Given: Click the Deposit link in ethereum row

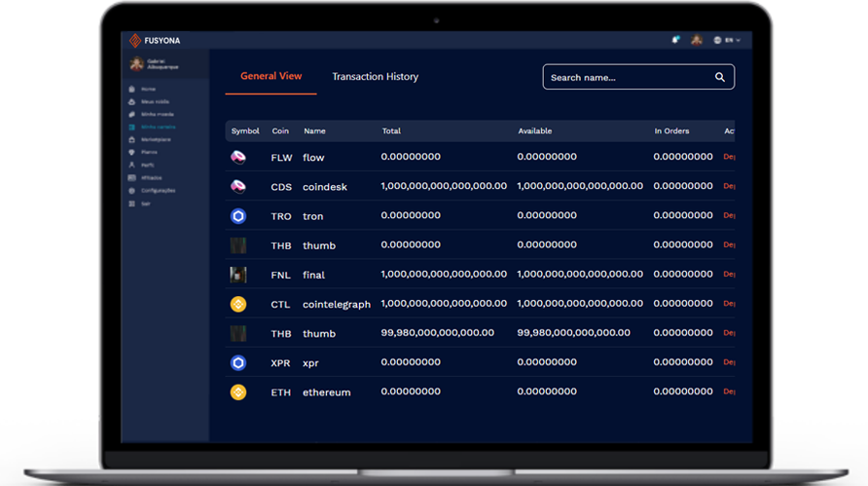Looking at the screenshot, I should 729,392.
